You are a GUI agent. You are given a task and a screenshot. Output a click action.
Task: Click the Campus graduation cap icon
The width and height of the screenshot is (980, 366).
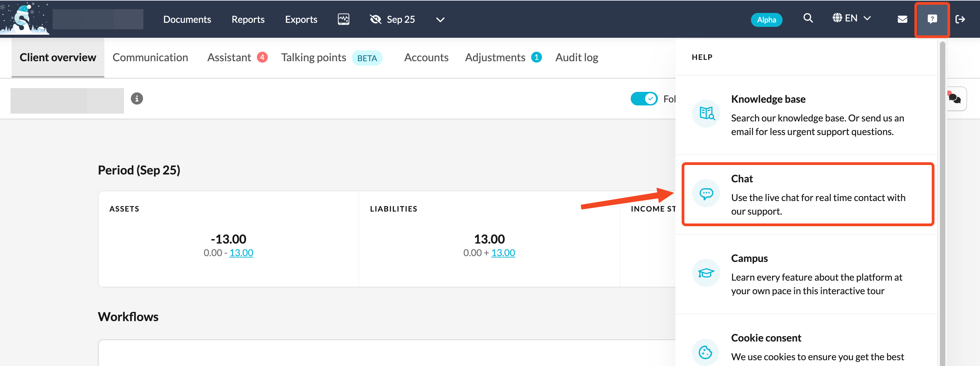[x=706, y=273]
